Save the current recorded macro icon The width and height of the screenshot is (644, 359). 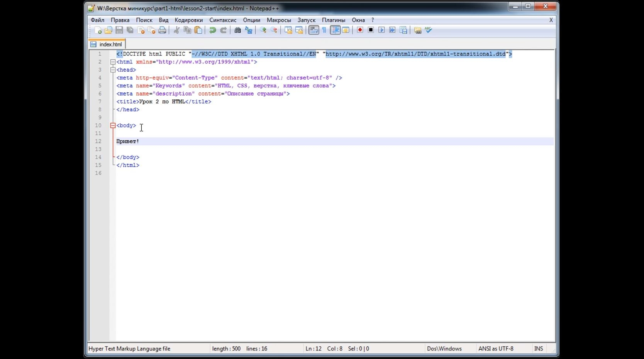point(403,30)
